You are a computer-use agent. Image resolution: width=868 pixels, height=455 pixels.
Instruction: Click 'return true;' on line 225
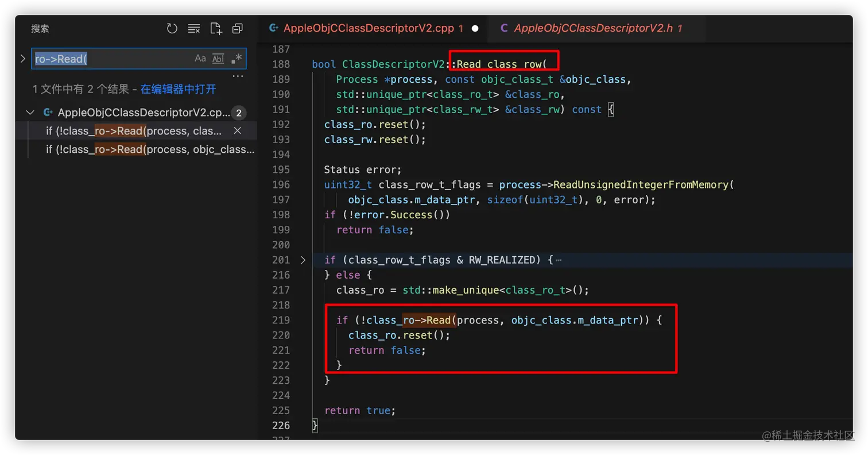pyautogui.click(x=360, y=410)
